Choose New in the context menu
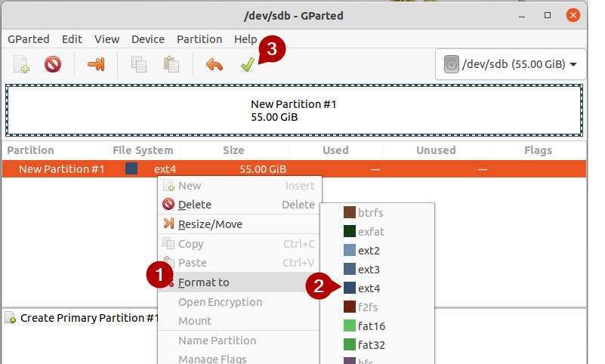 (x=239, y=186)
